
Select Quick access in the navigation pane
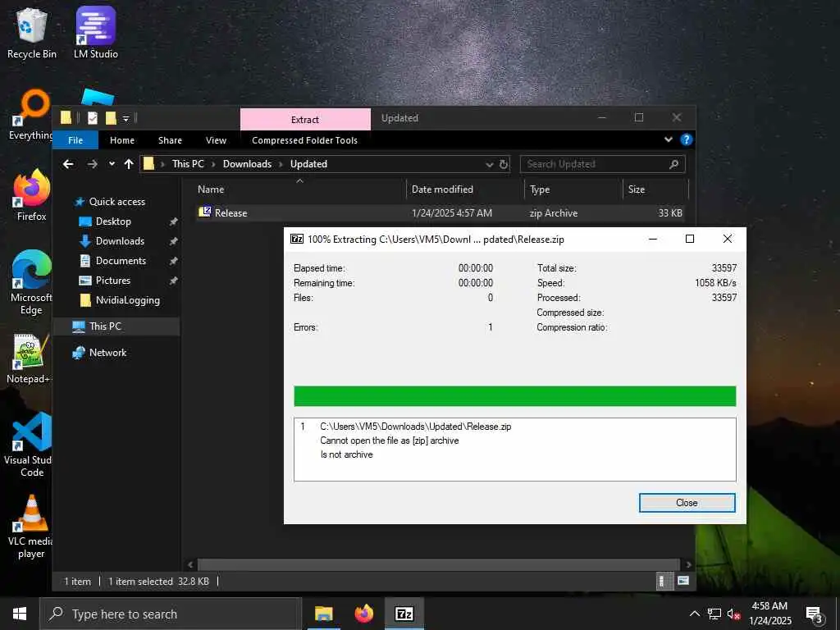pyautogui.click(x=116, y=202)
